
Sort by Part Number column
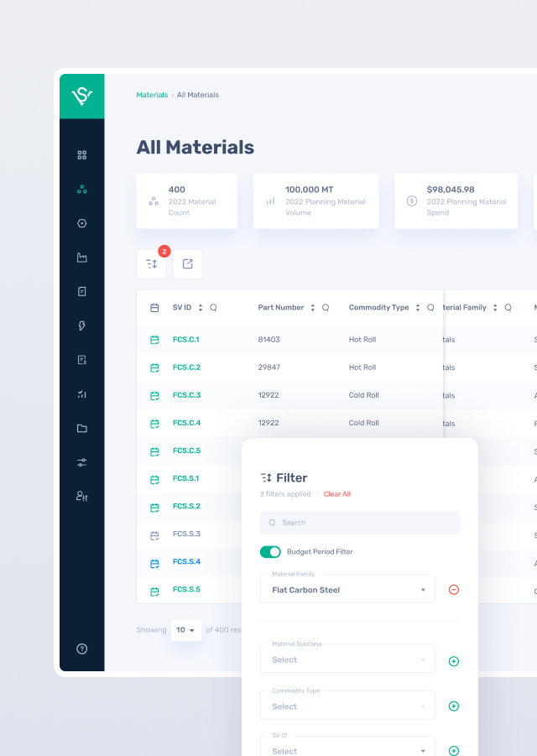click(312, 308)
